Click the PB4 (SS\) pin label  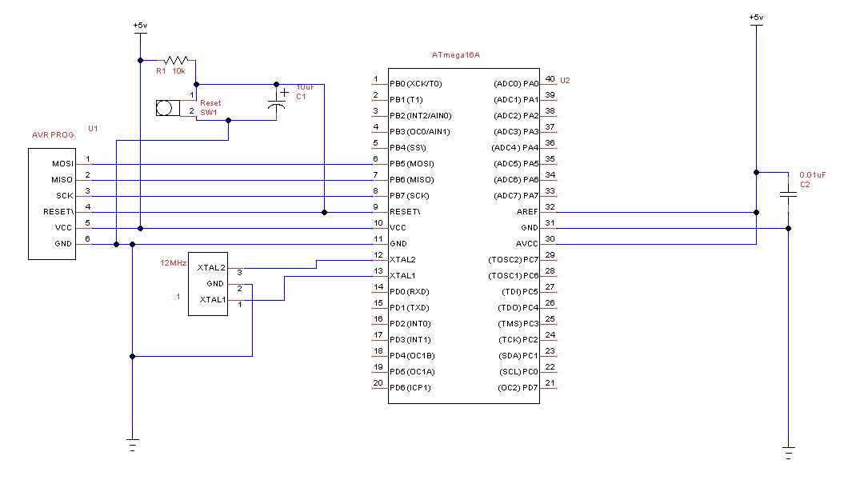pyautogui.click(x=408, y=148)
